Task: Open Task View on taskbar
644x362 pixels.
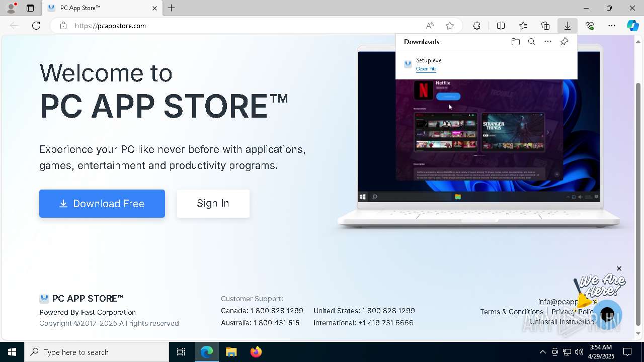Action: (181, 352)
